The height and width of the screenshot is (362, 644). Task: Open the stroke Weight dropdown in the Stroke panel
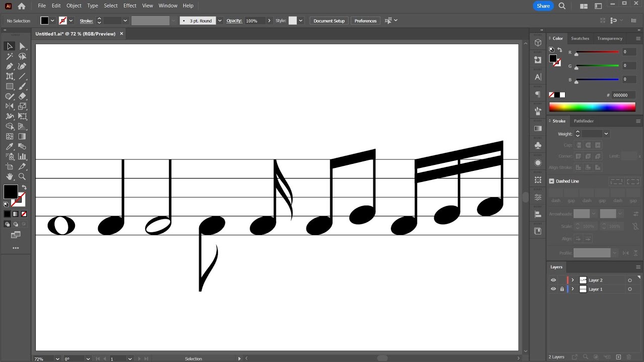pyautogui.click(x=606, y=134)
